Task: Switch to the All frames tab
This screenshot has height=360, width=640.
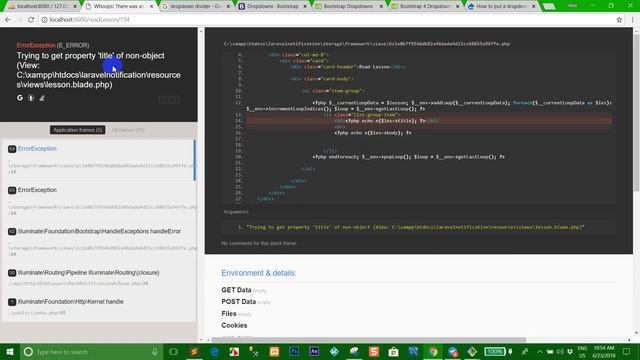Action: (x=128, y=130)
